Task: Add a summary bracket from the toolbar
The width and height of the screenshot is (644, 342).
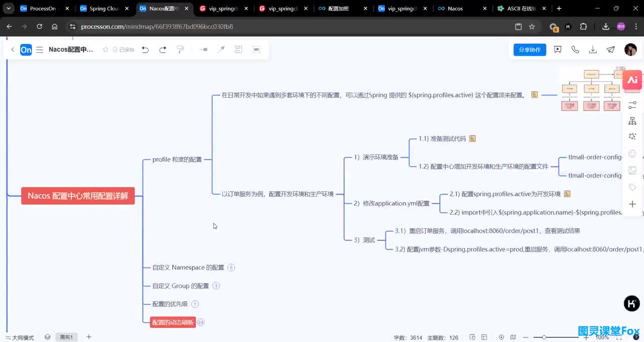Action: [x=238, y=50]
